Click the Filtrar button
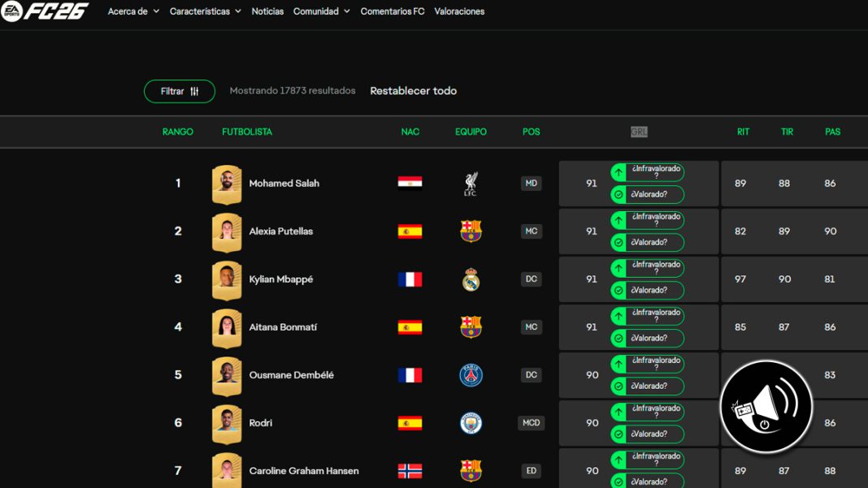This screenshot has width=868, height=488. (x=180, y=91)
